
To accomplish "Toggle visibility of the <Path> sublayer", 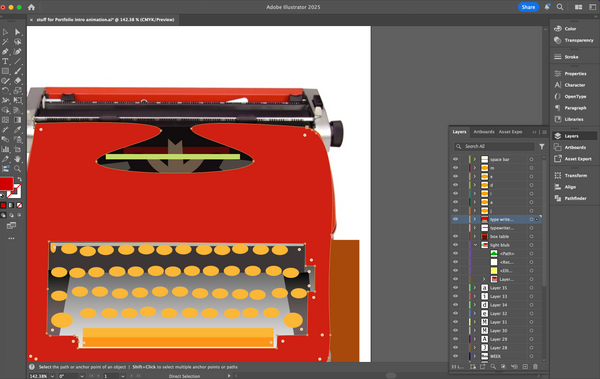I will click(x=455, y=253).
